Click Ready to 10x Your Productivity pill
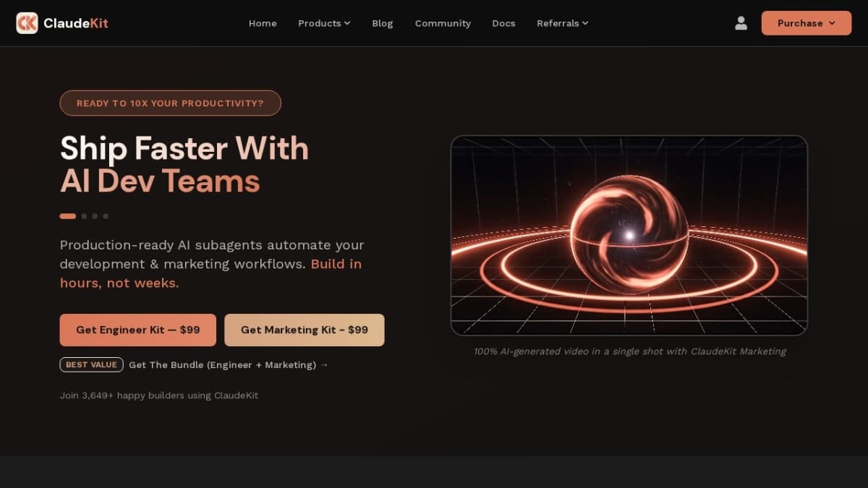 coord(170,103)
